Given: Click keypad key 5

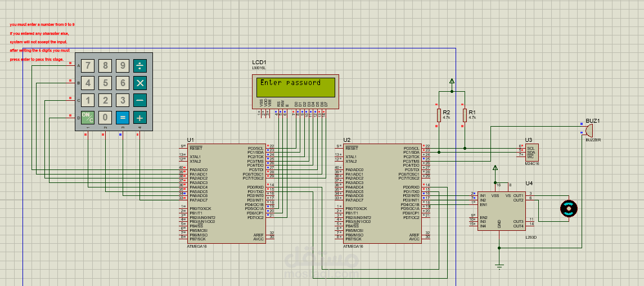Looking at the screenshot, I should pyautogui.click(x=105, y=83).
